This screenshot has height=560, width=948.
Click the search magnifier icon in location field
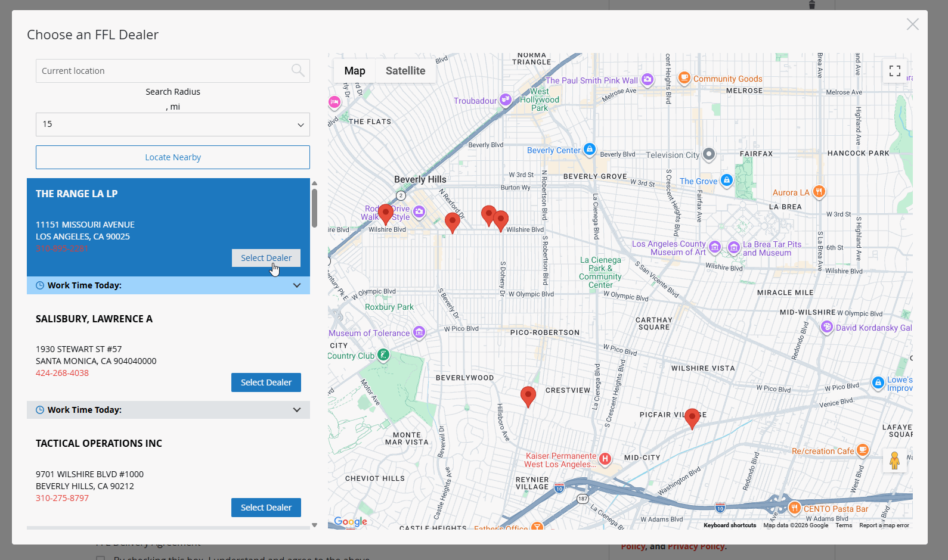298,71
